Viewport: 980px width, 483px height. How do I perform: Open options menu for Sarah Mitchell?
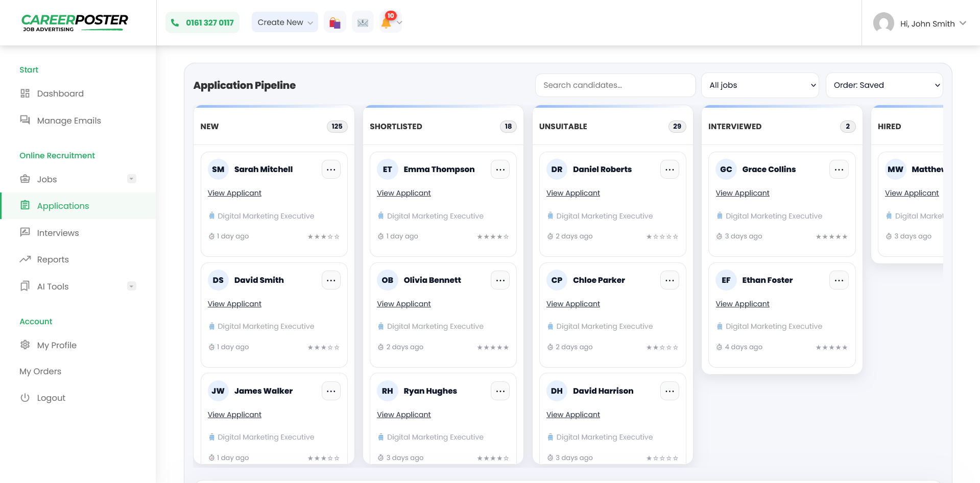[x=331, y=170]
